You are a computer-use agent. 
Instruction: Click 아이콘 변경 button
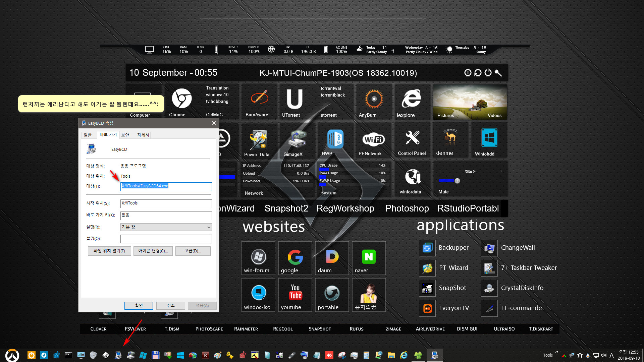click(153, 251)
